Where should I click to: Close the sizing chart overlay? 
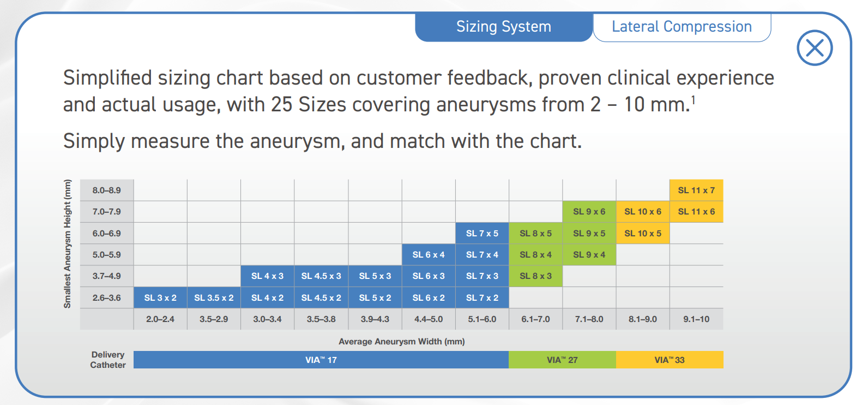815,49
